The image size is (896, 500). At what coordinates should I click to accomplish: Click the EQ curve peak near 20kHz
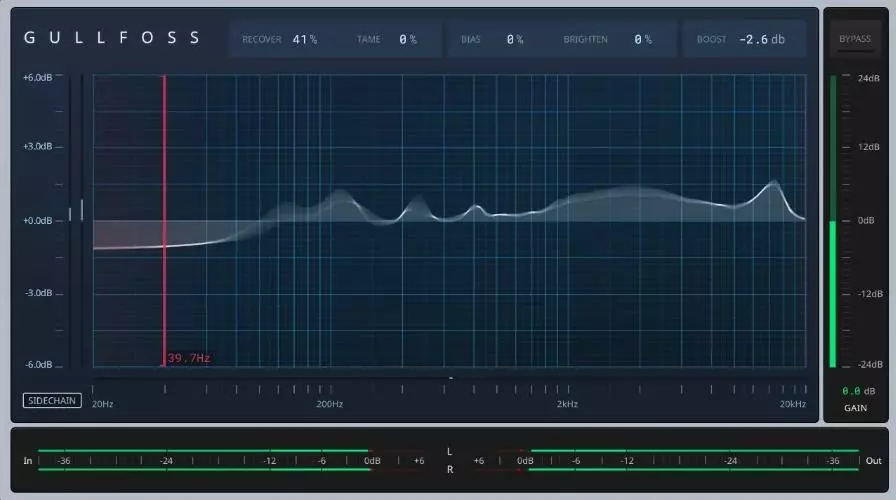click(773, 184)
